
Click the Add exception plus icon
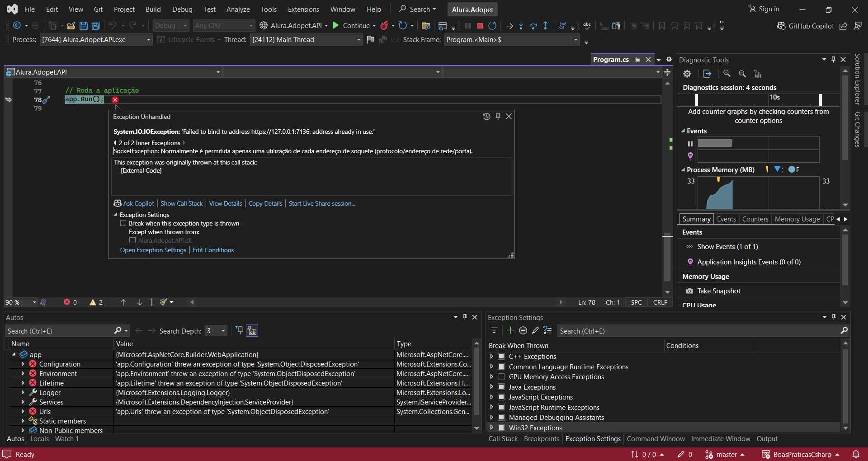tap(510, 330)
